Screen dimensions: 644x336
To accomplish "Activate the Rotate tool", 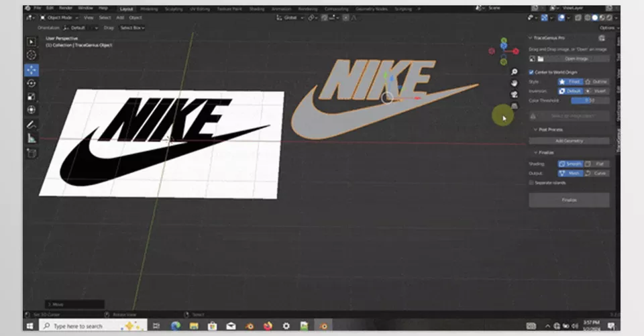I will [32, 83].
